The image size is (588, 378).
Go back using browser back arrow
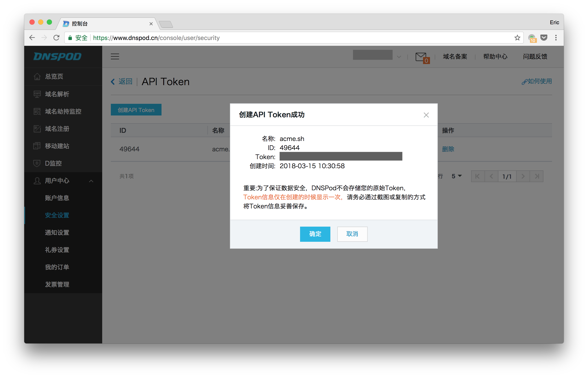32,38
